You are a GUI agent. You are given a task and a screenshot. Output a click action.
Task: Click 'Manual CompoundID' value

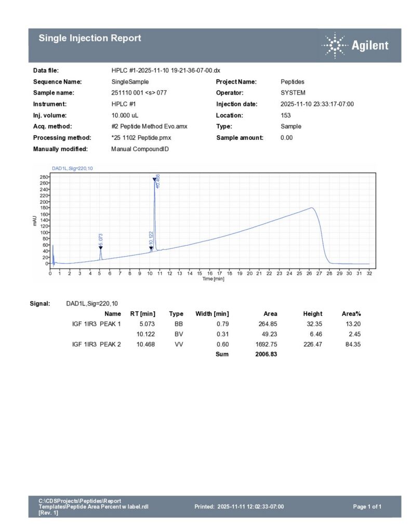(140, 149)
